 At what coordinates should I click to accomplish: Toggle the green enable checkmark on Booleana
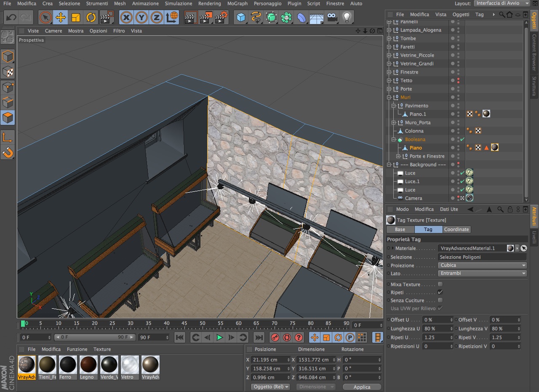(x=462, y=139)
